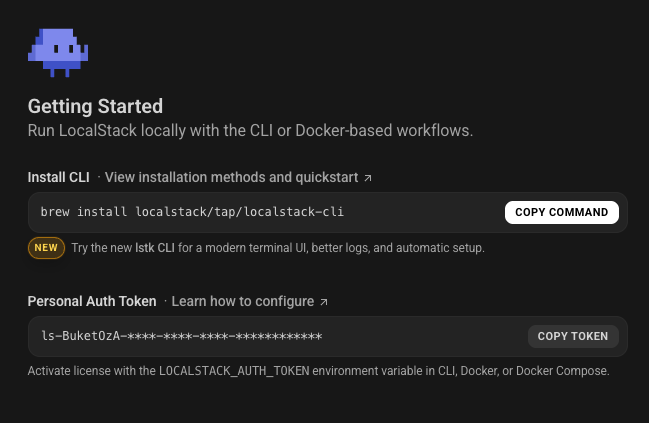Image resolution: width=649 pixels, height=423 pixels.
Task: Click the Copy Token button
Action: click(x=573, y=336)
